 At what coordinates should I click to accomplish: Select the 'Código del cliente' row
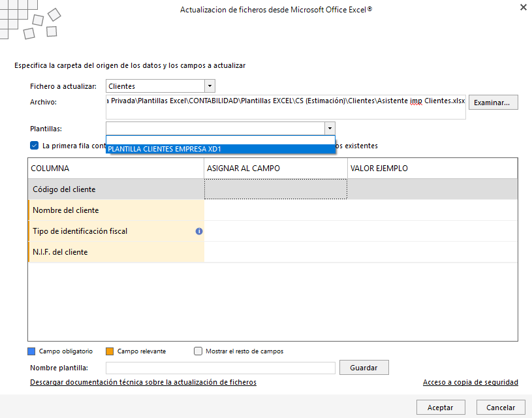click(x=273, y=189)
